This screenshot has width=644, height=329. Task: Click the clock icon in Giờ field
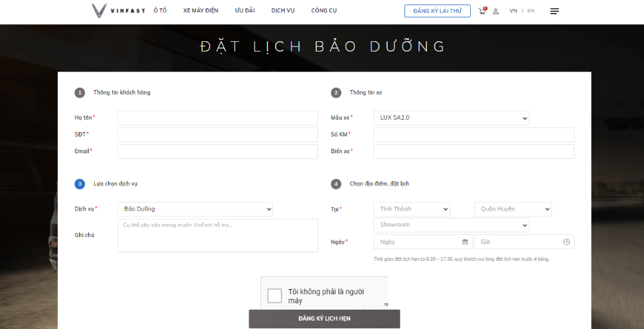pyautogui.click(x=567, y=242)
